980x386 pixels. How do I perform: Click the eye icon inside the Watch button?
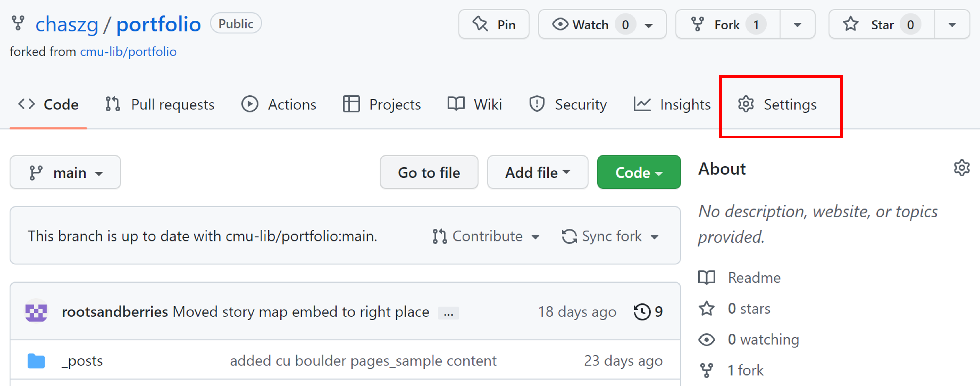tap(560, 24)
